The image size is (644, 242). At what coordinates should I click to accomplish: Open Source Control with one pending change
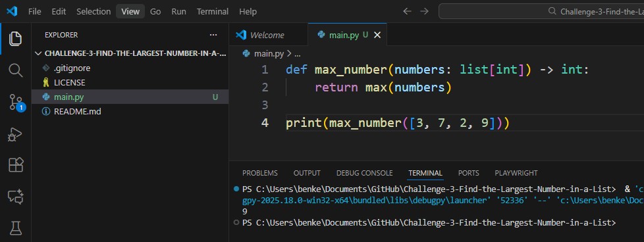click(16, 103)
